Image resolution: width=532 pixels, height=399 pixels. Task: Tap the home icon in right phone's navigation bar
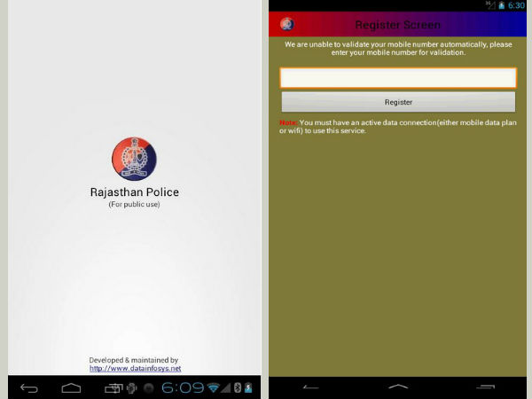(x=398, y=387)
